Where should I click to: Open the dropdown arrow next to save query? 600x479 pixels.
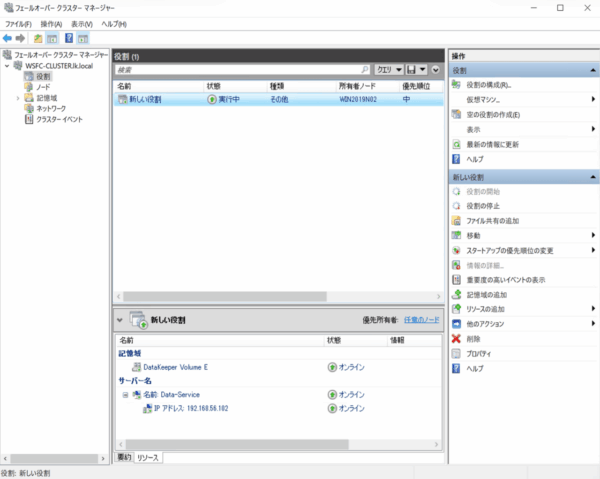point(422,70)
